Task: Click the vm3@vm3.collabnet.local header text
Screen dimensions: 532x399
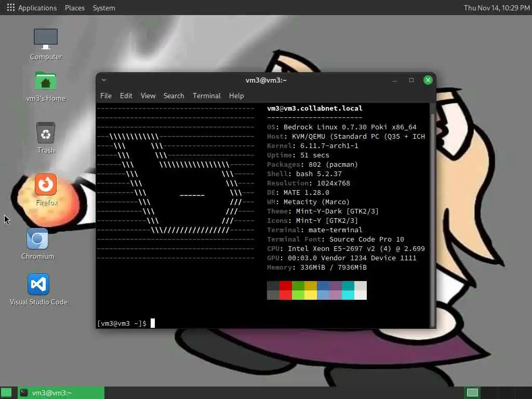Action: pos(314,108)
